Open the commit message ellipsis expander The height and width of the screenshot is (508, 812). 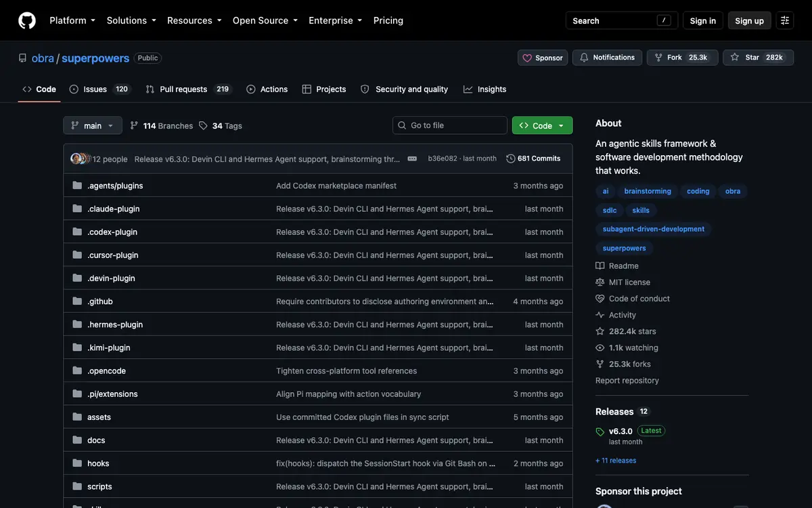(412, 158)
